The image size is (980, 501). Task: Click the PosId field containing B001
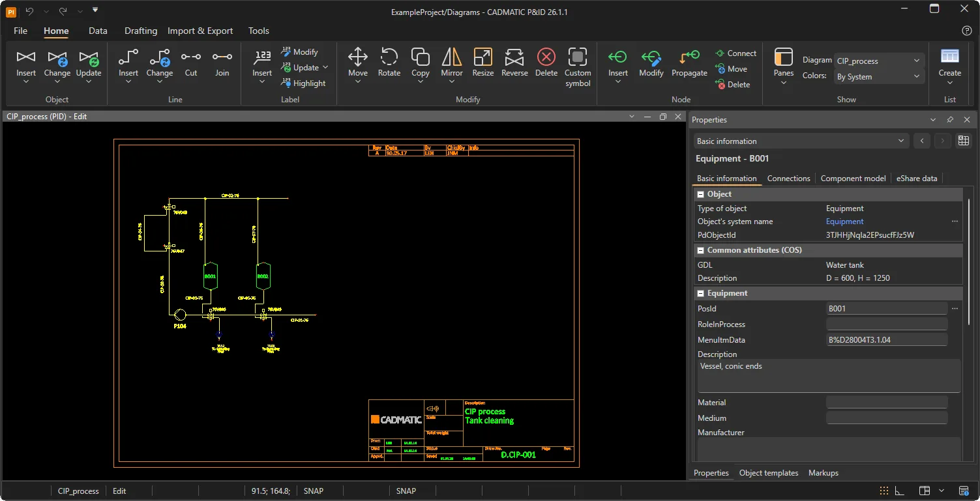887,309
